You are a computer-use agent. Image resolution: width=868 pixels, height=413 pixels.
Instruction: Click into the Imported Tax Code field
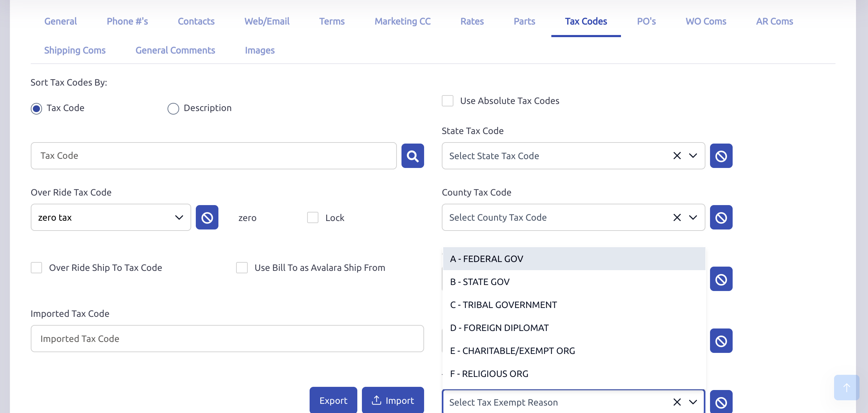227,338
